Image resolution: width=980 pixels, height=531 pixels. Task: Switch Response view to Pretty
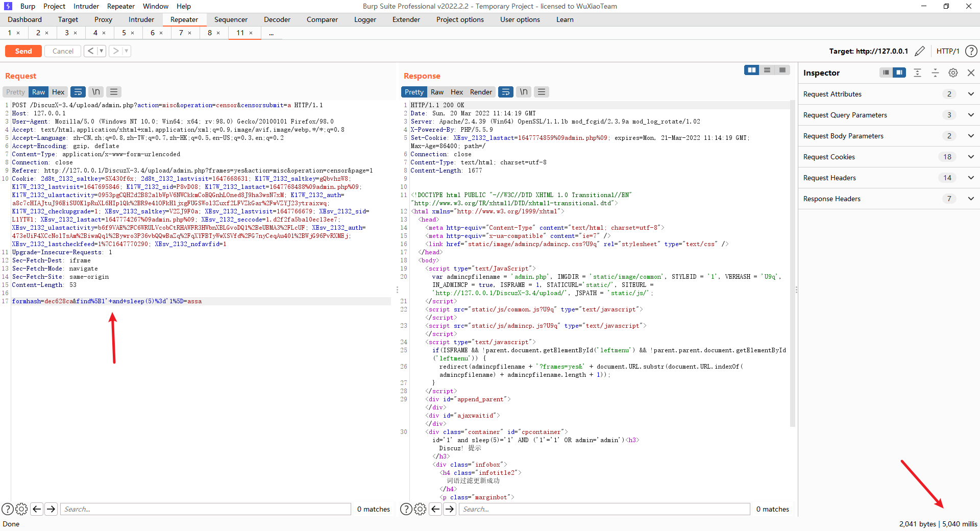coord(414,92)
